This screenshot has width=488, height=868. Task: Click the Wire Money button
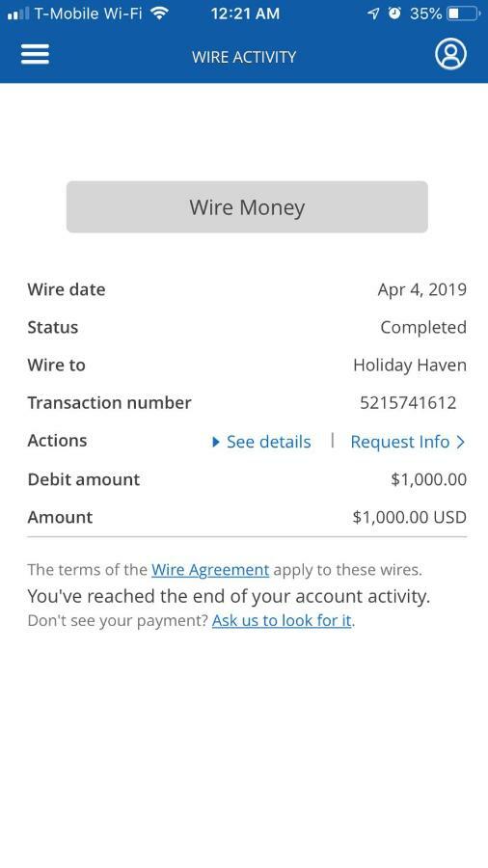[247, 207]
